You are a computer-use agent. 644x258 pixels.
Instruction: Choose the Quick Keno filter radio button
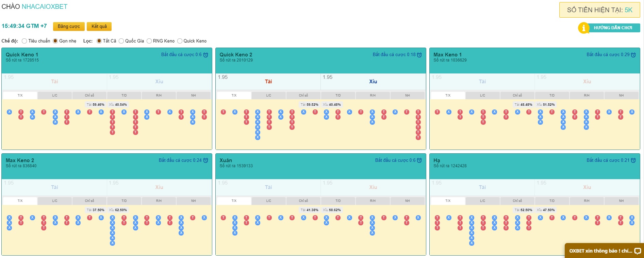pyautogui.click(x=180, y=41)
